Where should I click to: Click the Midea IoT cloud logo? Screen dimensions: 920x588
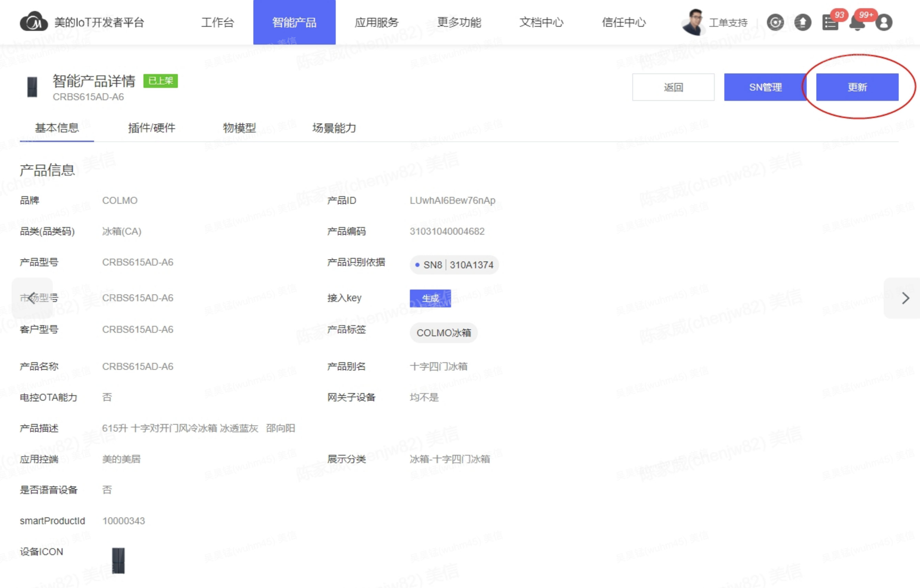34,21
